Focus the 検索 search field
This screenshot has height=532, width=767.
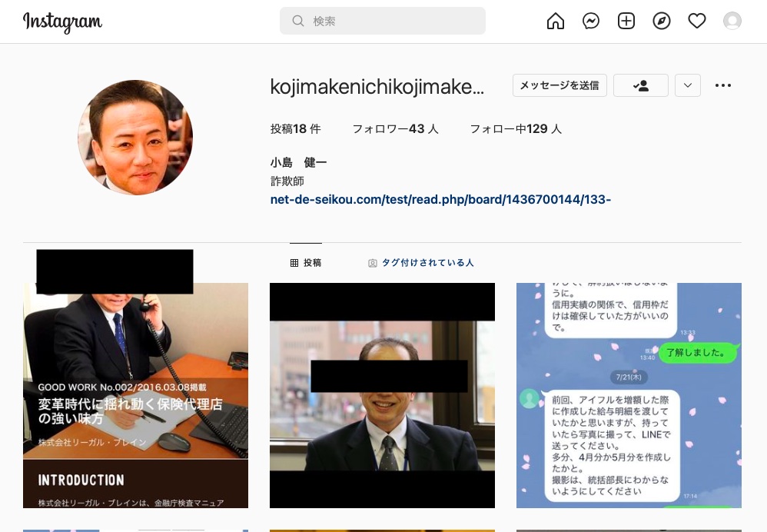point(383,22)
